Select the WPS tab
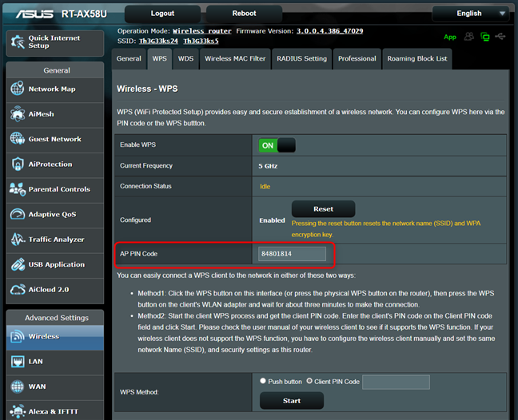Screen dimensions: 518x420 160,59
